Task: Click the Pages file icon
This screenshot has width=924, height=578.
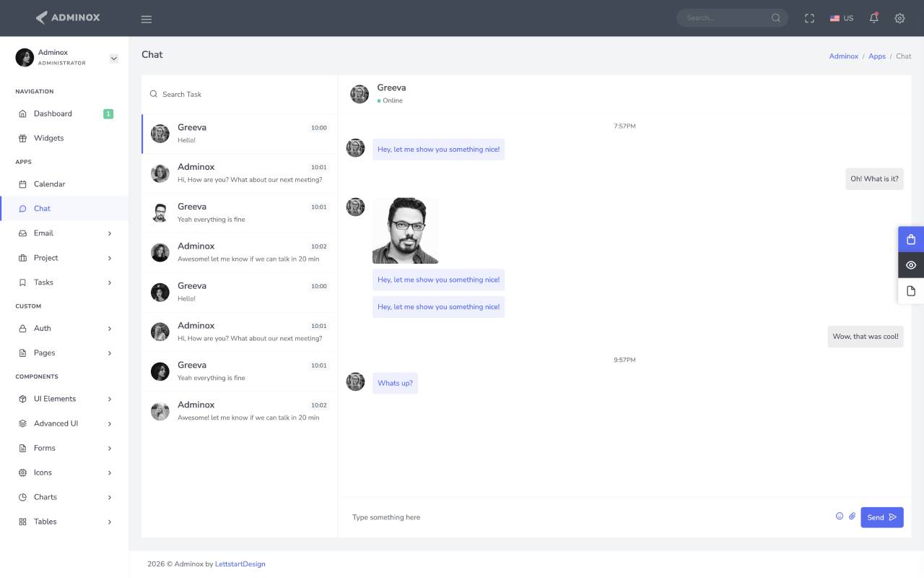Action: tap(22, 353)
